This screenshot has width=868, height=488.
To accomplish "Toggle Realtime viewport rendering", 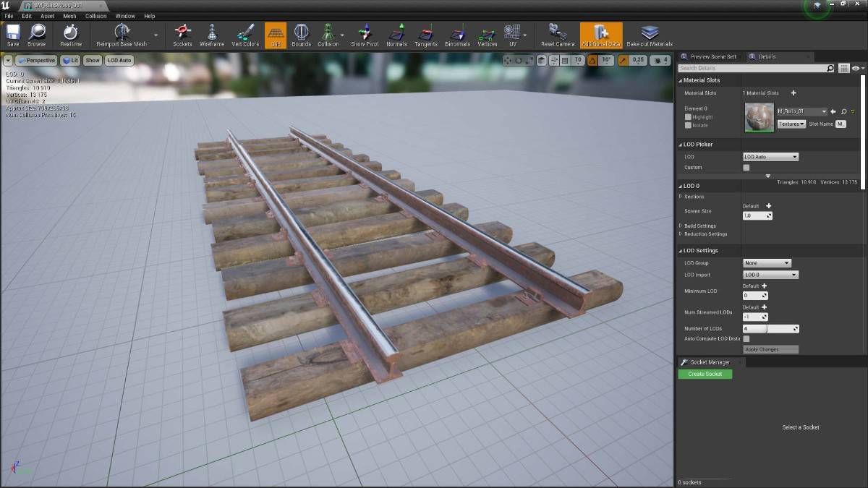I will point(71,35).
